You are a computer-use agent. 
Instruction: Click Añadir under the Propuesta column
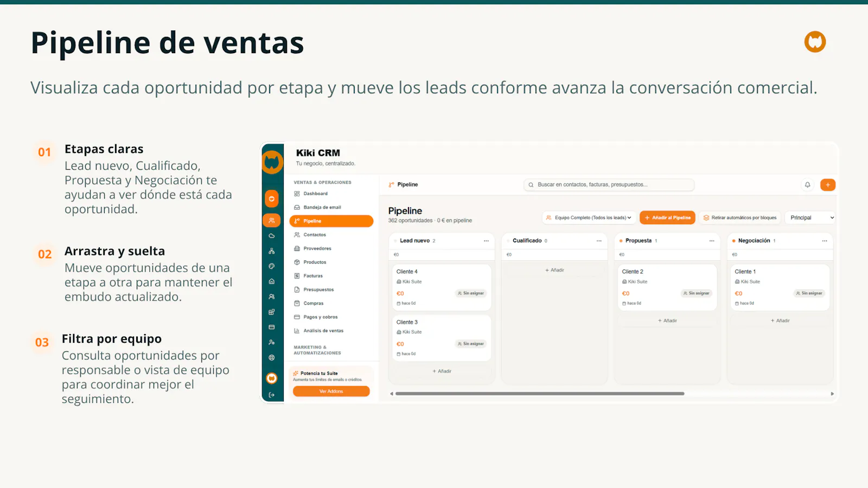(667, 320)
